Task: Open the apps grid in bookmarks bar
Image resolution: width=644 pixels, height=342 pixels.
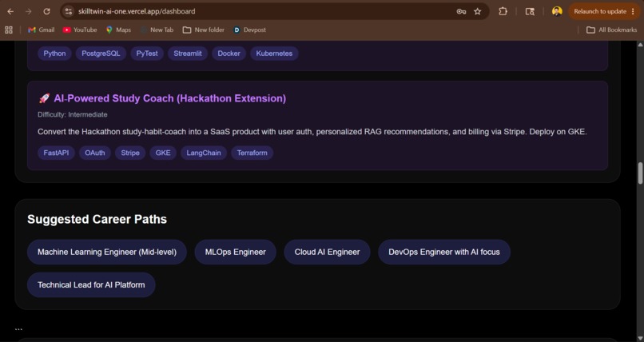Action: tap(9, 30)
